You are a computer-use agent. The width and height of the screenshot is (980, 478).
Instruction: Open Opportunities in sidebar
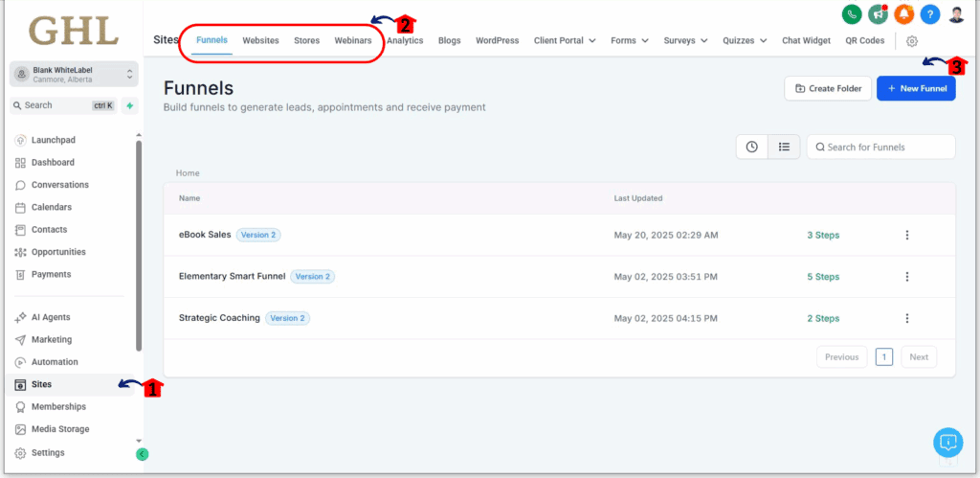pos(58,252)
